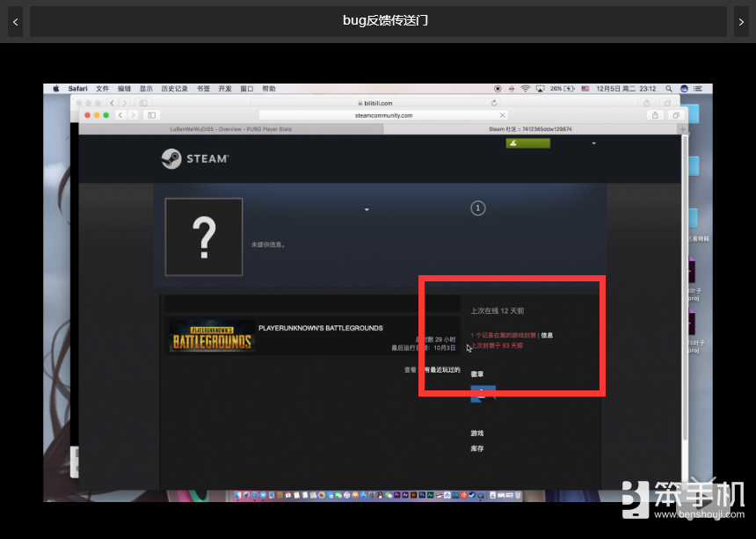Expand the Steam account dropdown arrow

(x=593, y=143)
